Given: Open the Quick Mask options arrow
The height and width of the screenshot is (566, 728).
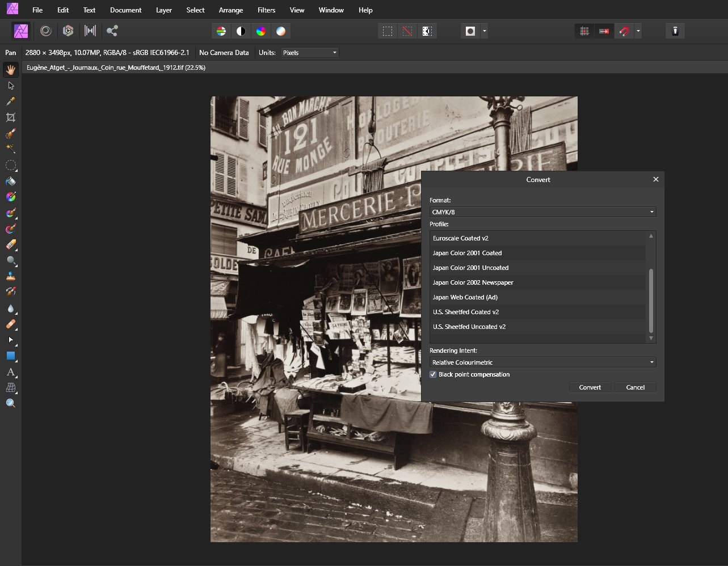Looking at the screenshot, I should tap(484, 31).
